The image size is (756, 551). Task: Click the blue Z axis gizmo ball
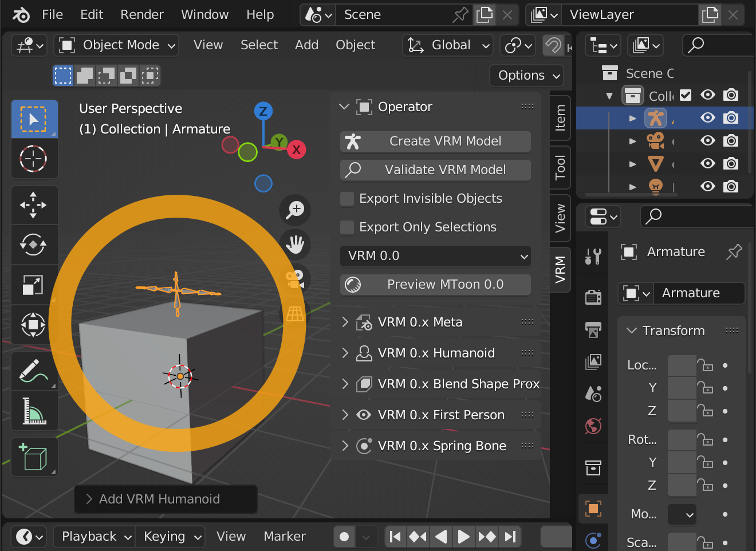click(263, 111)
